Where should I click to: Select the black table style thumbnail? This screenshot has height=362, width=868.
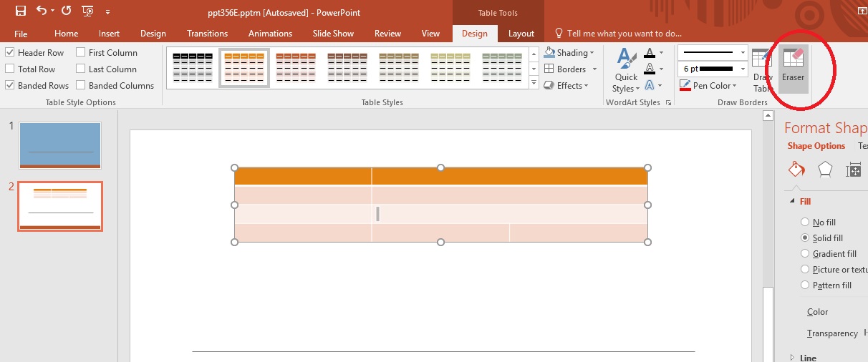[x=193, y=67]
